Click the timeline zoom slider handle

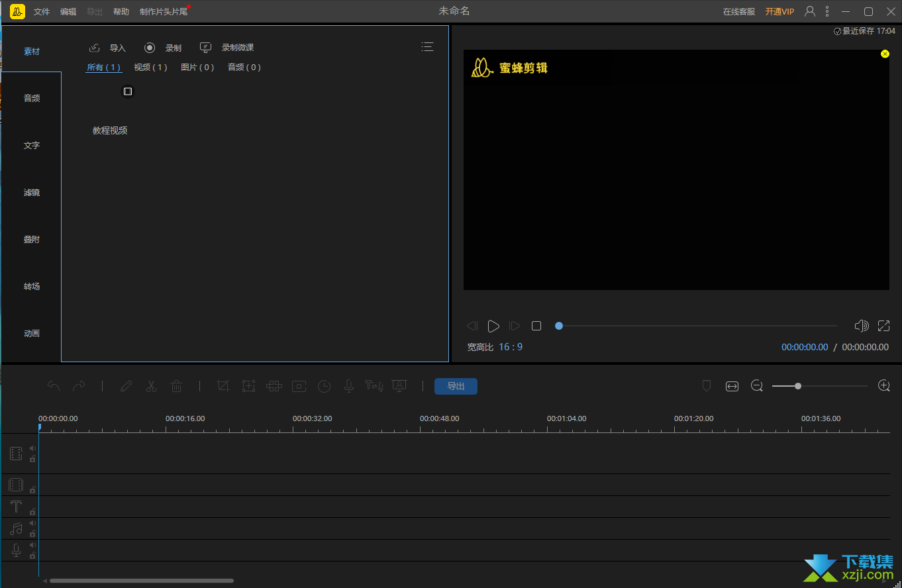pyautogui.click(x=798, y=386)
